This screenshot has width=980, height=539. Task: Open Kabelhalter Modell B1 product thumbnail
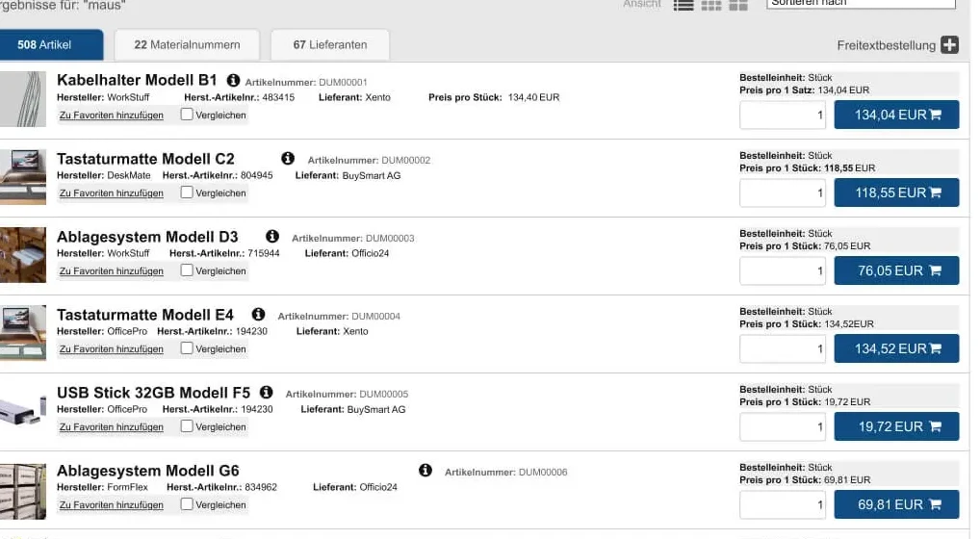22,99
